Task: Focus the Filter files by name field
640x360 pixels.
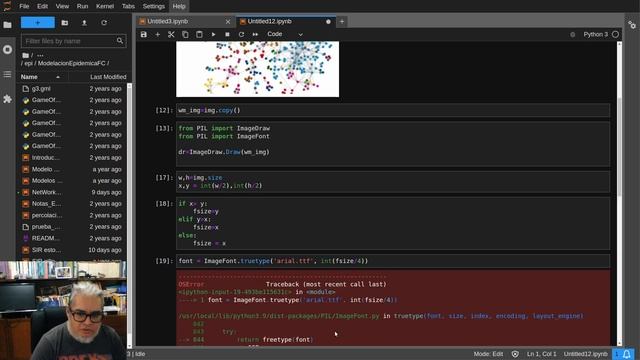Action: click(73, 41)
